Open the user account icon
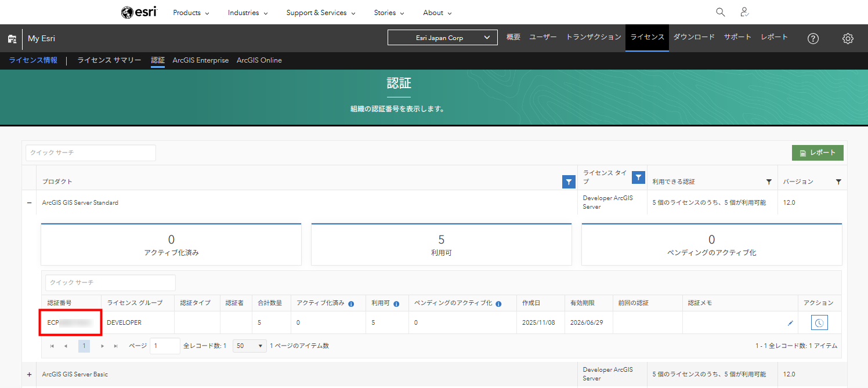The height and width of the screenshot is (388, 868). (x=745, y=12)
